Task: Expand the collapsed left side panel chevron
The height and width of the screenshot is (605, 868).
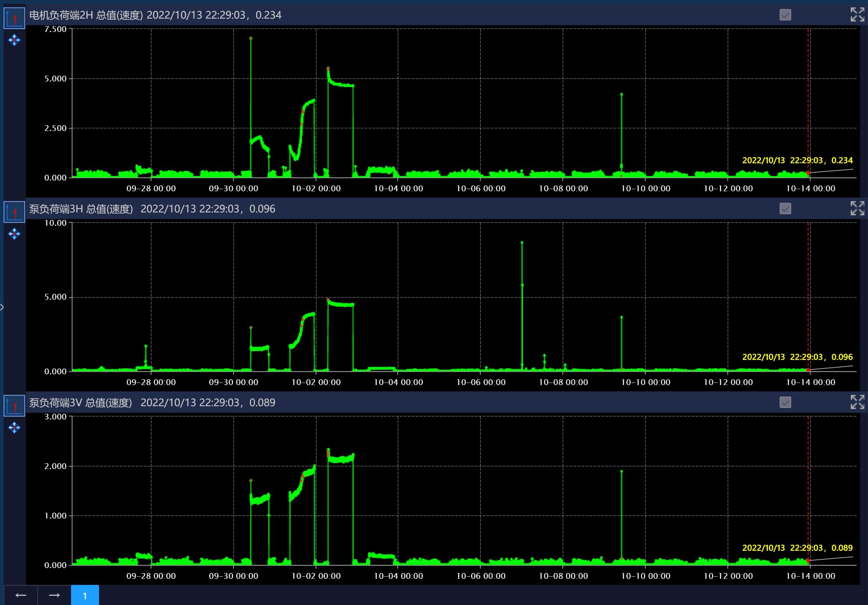Action: (2, 307)
